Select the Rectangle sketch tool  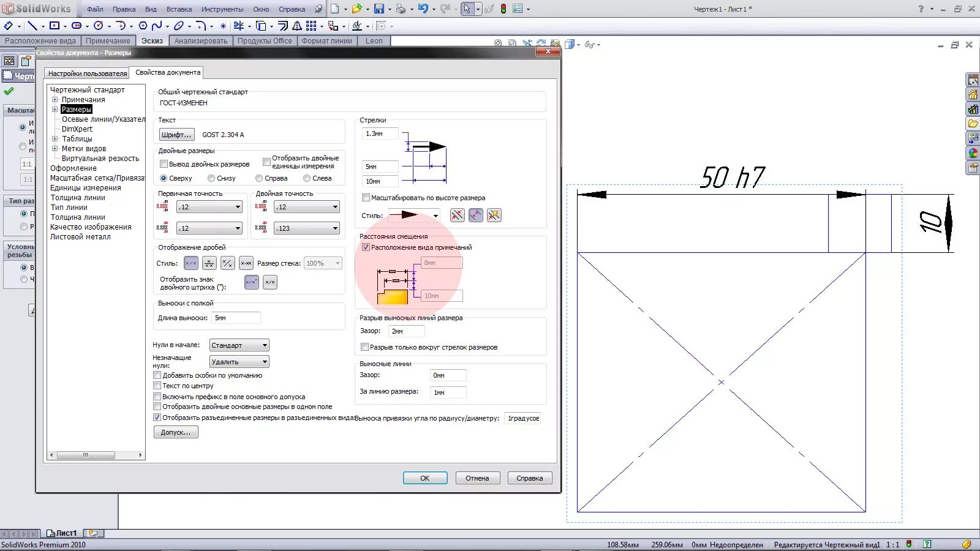tap(55, 26)
